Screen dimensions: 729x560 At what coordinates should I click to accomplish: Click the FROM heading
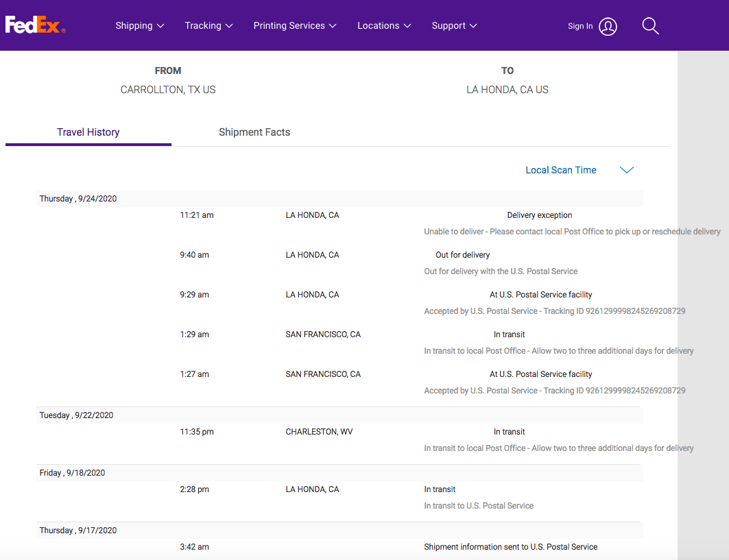(x=168, y=71)
